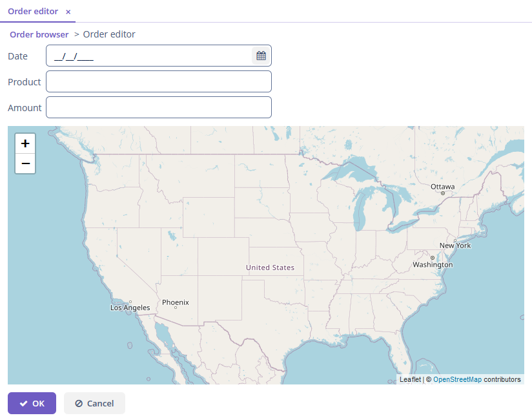
Task: Click the Washington city marker on map
Action: pyautogui.click(x=433, y=258)
